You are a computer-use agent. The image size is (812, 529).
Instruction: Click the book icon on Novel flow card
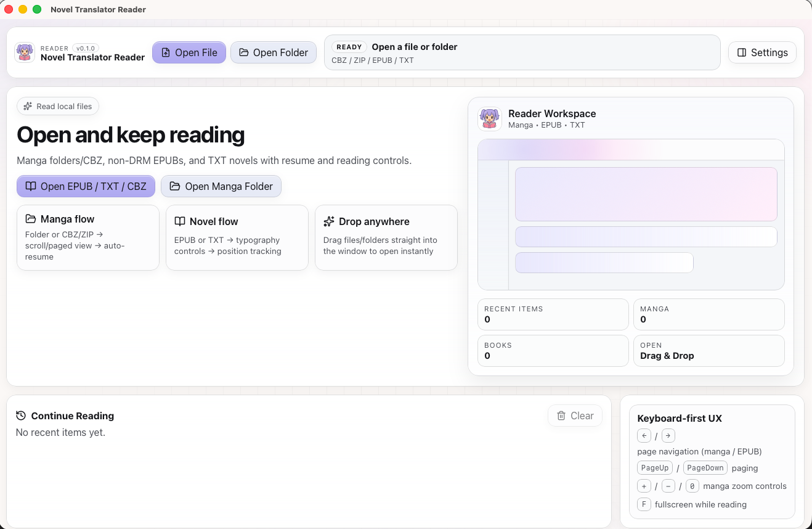coord(180,221)
